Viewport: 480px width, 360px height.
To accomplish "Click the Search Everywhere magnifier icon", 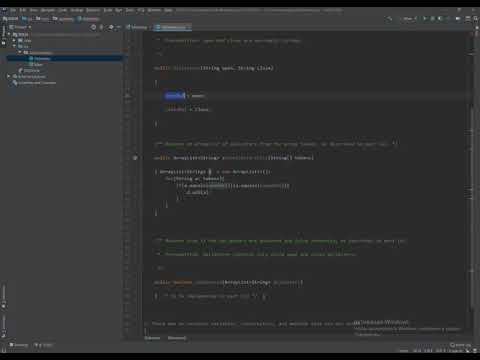I will 476,19.
